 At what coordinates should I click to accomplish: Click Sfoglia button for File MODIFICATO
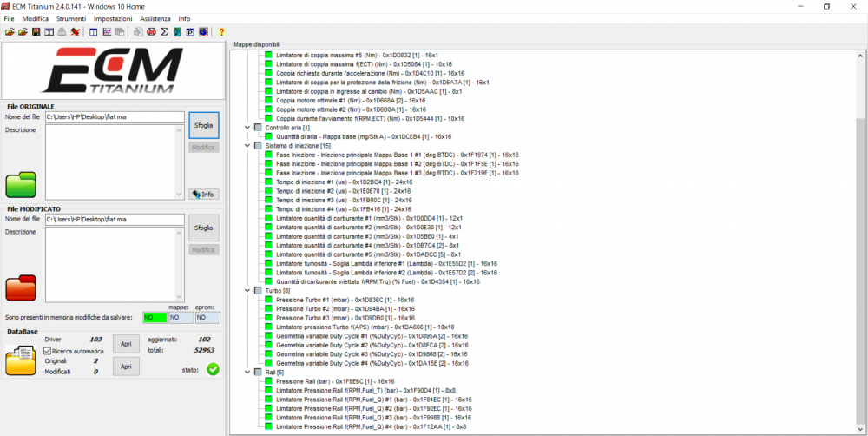[x=204, y=228]
